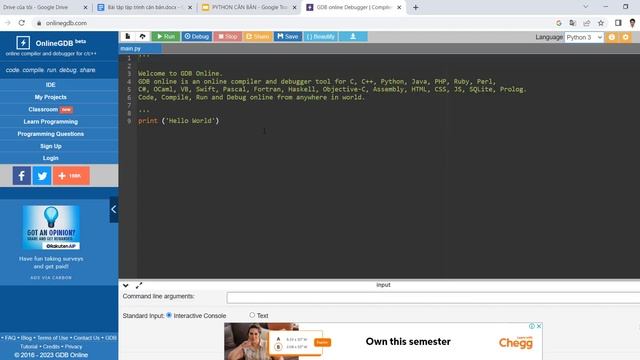The image size is (640, 360).
Task: Close the GDB online Debugger tab
Action: [x=399, y=7]
